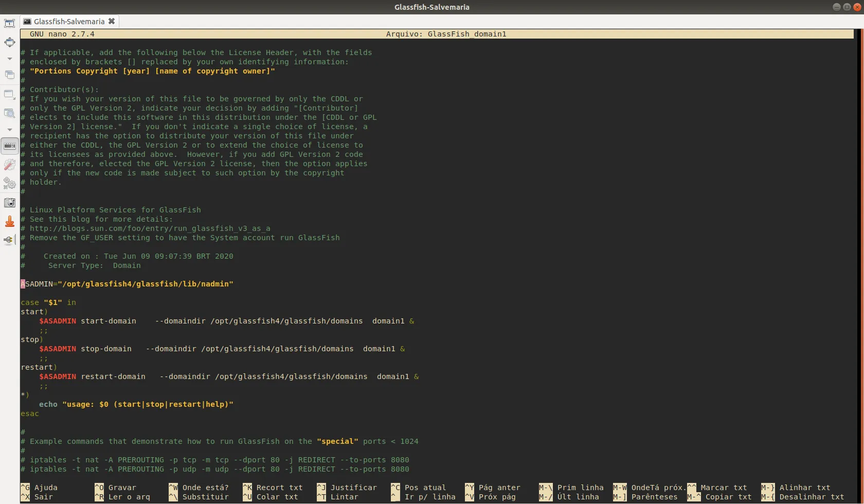The height and width of the screenshot is (504, 864).
Task: Toggle the grab keyboard button
Action: pos(9,146)
